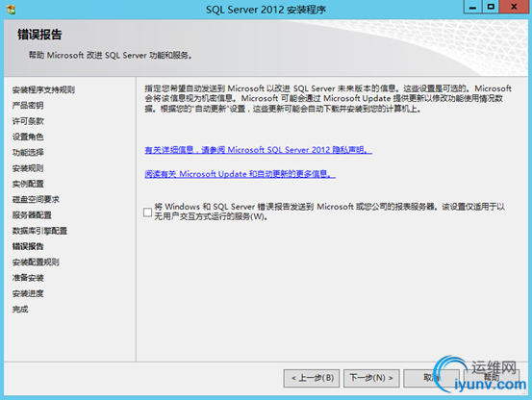Select 安装程序支持规则 step in sidebar

(x=43, y=89)
